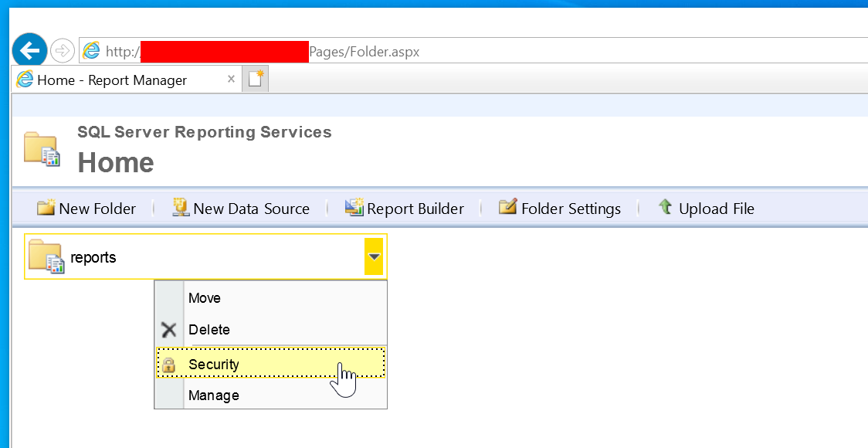This screenshot has width=868, height=448.
Task: Click the Folder Settings toolbar icon
Action: [x=507, y=207]
